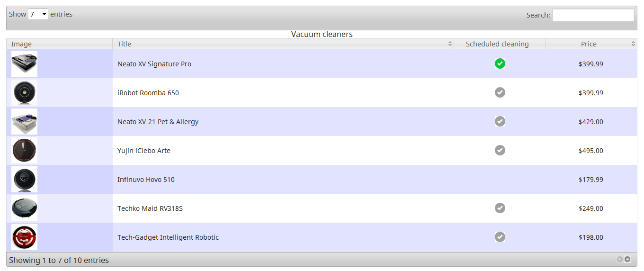Image resolution: width=644 pixels, height=271 pixels.
Task: Click the Price column header text
Action: click(589, 44)
